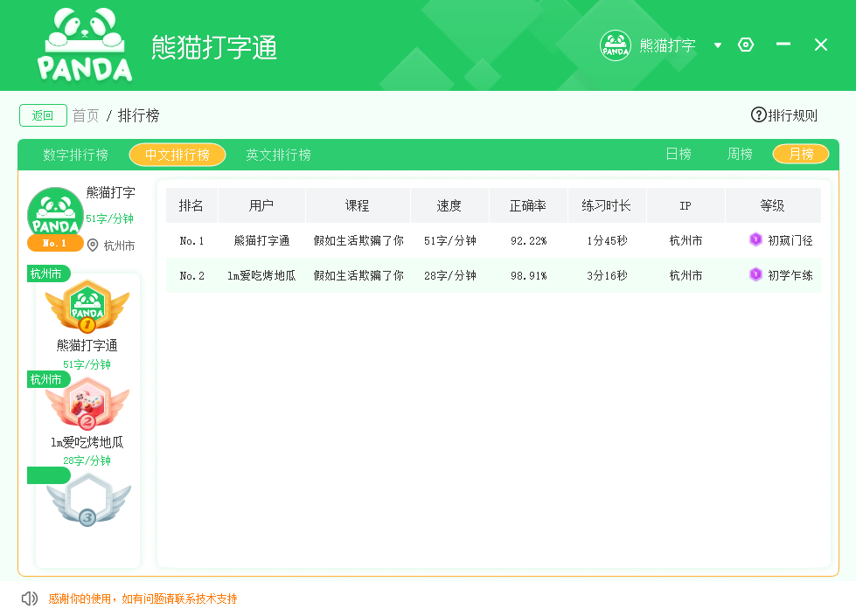The width and height of the screenshot is (856, 616).
Task: Click the 排名 column header
Action: (x=191, y=205)
